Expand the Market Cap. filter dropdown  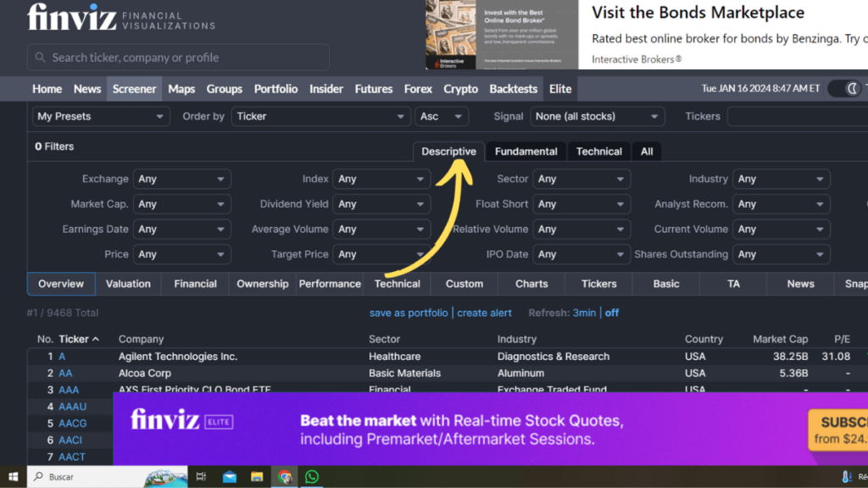(181, 204)
